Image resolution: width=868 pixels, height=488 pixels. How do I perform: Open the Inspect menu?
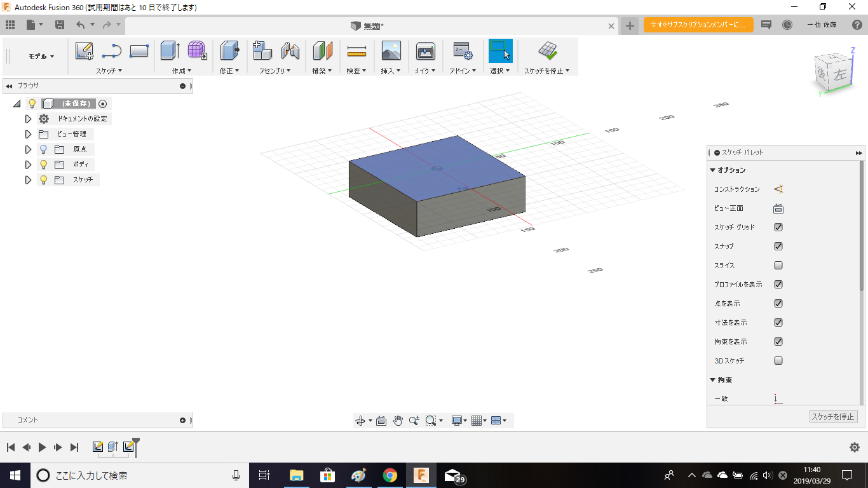point(356,71)
